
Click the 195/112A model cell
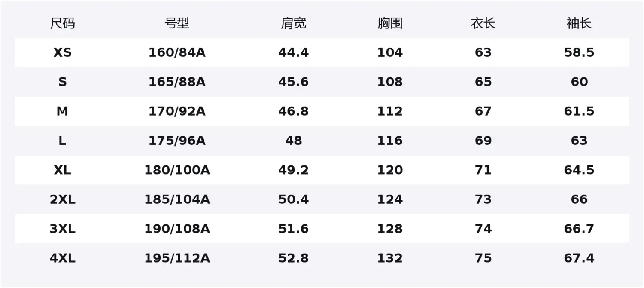pos(177,258)
